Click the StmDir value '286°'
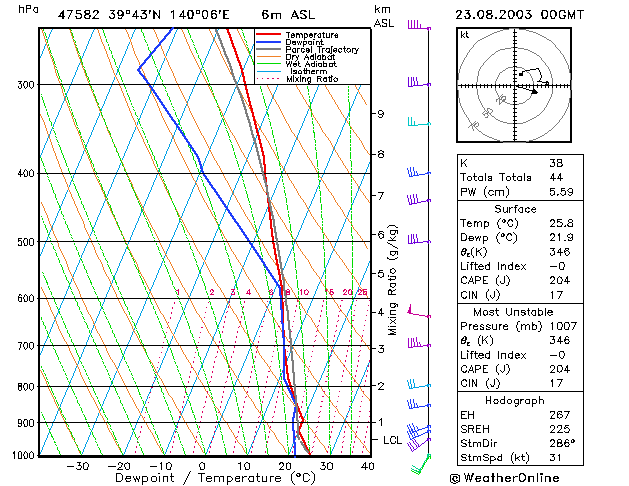The height and width of the screenshot is (486, 629). (562, 443)
